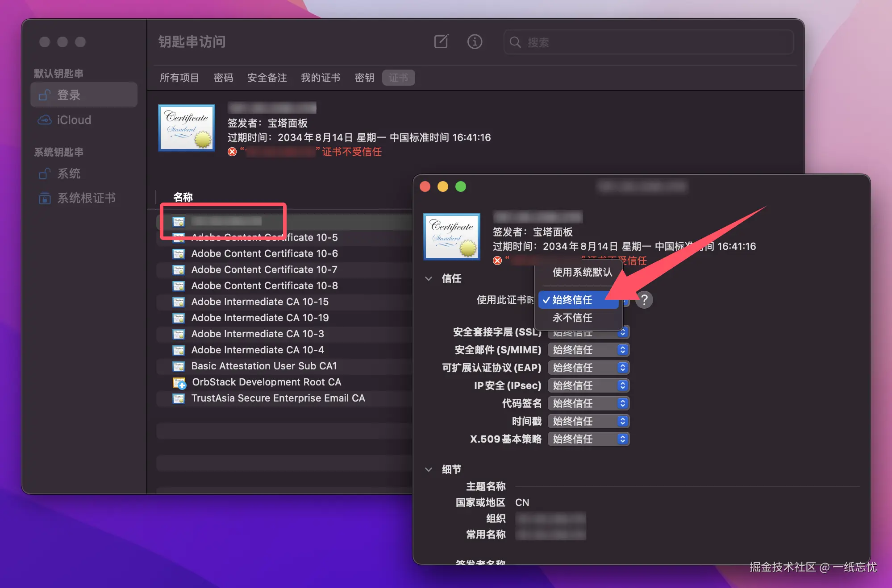The height and width of the screenshot is (588, 892).
Task: Choose 使用系统默认 in the trust popup menu
Action: point(582,272)
